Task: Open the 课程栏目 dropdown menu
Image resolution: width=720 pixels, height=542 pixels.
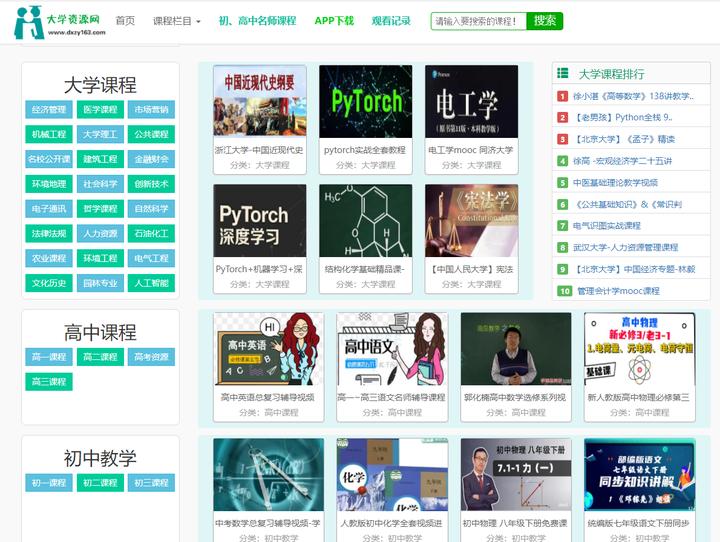Action: coord(176,21)
